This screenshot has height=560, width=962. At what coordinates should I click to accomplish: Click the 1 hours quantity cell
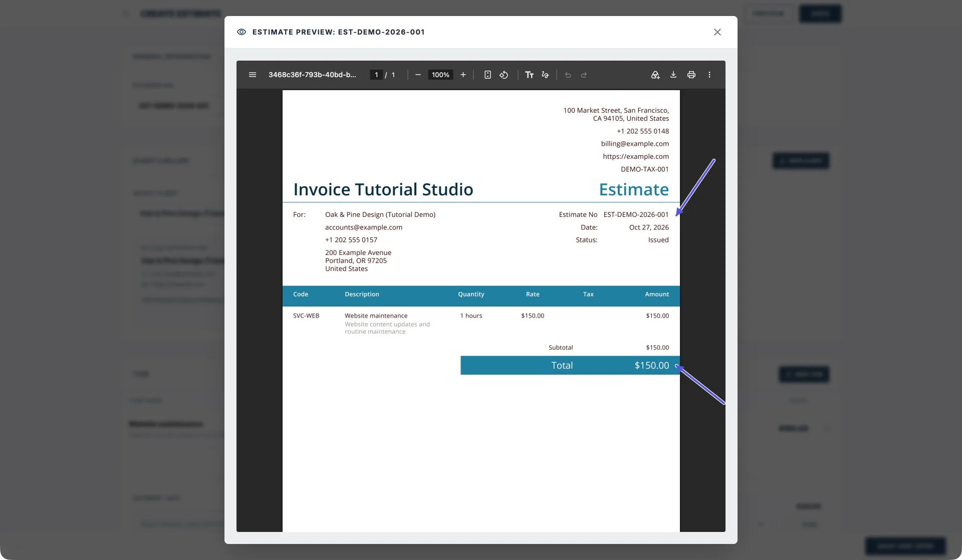[471, 316]
